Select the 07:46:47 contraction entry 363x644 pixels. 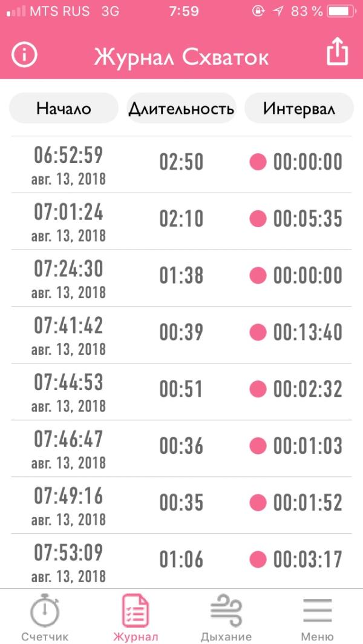pyautogui.click(x=181, y=448)
